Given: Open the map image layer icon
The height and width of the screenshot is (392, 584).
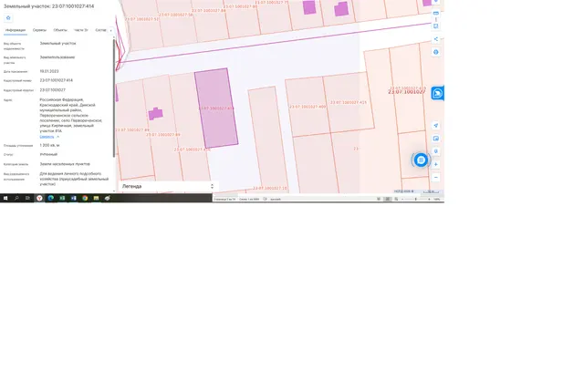Looking at the screenshot, I should pyautogui.click(x=436, y=139).
